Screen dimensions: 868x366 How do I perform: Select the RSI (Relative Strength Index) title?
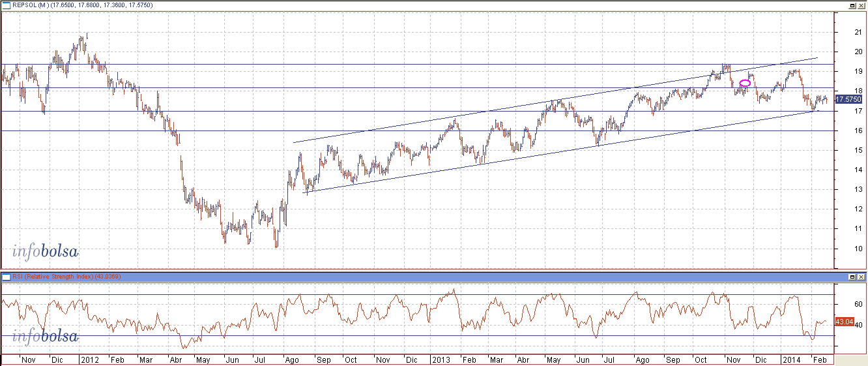[x=53, y=277]
